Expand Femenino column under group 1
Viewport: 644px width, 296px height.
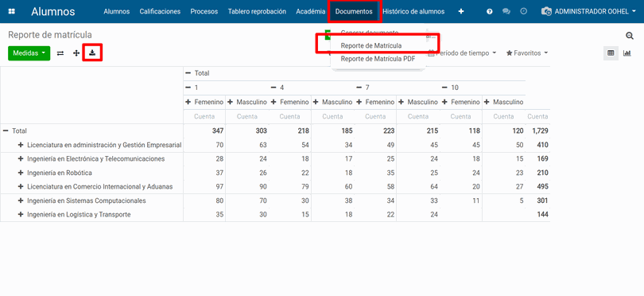[188, 102]
